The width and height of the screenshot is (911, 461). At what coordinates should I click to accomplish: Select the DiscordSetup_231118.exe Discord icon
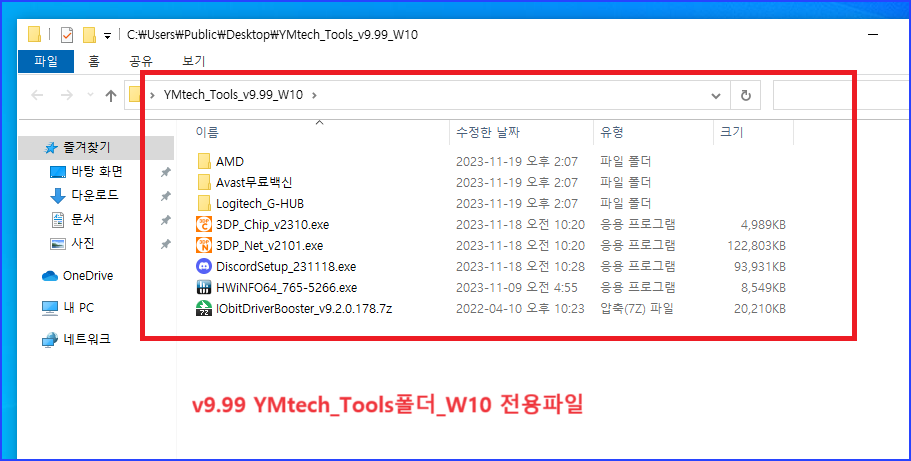[204, 266]
